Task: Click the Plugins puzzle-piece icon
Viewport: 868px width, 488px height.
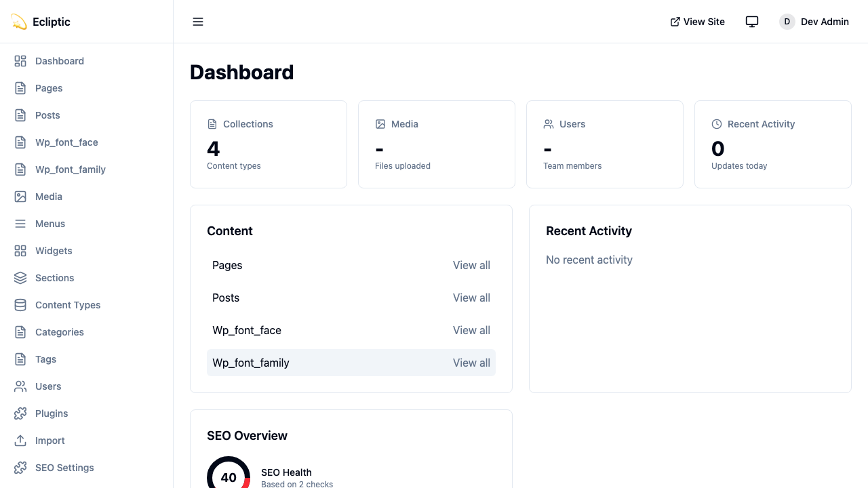Action: 20,413
